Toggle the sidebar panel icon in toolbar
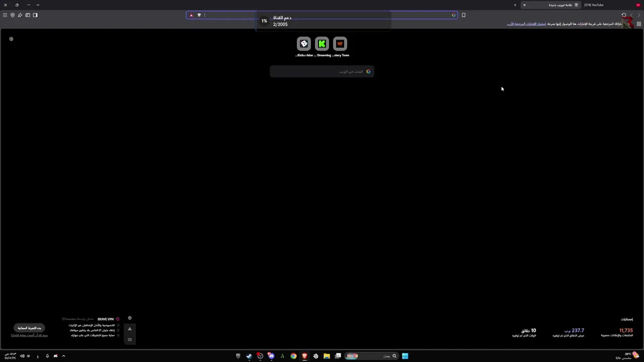 point(35,15)
